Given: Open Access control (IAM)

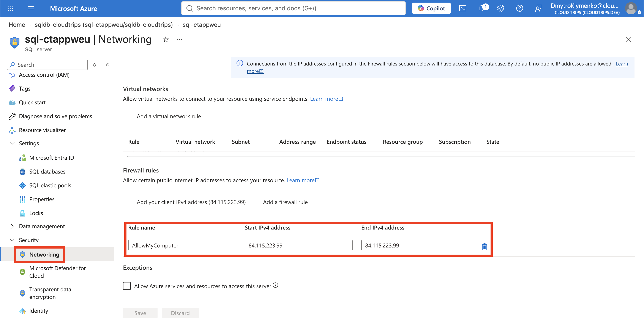Looking at the screenshot, I should click(x=44, y=75).
